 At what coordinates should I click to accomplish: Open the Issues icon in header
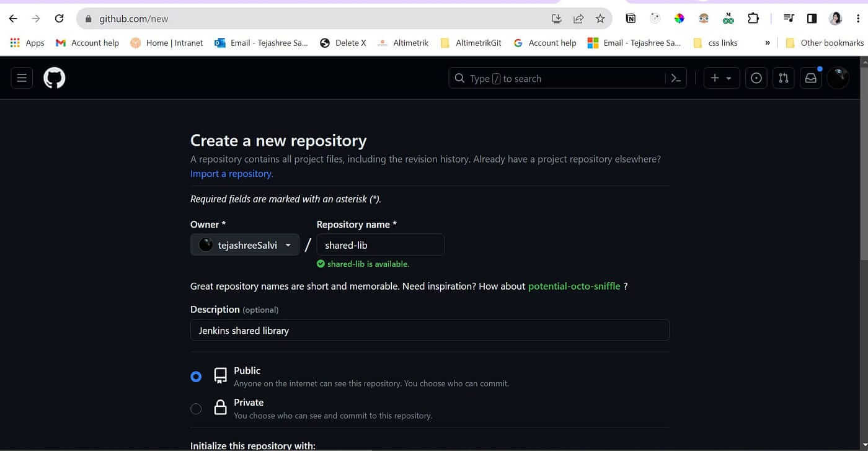(x=756, y=78)
